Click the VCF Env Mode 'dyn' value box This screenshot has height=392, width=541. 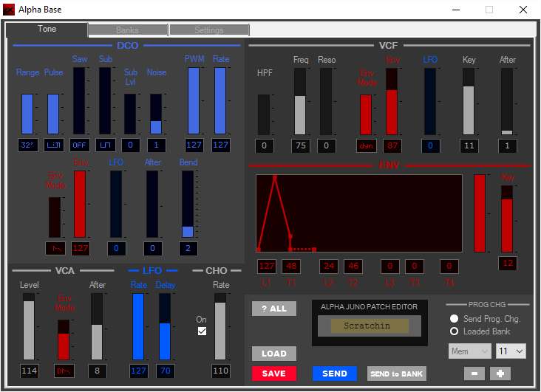pos(366,146)
